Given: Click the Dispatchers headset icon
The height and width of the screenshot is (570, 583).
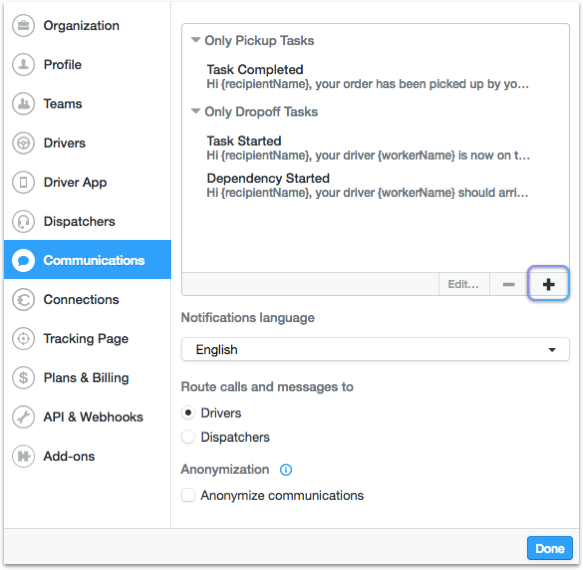Looking at the screenshot, I should pos(23,221).
